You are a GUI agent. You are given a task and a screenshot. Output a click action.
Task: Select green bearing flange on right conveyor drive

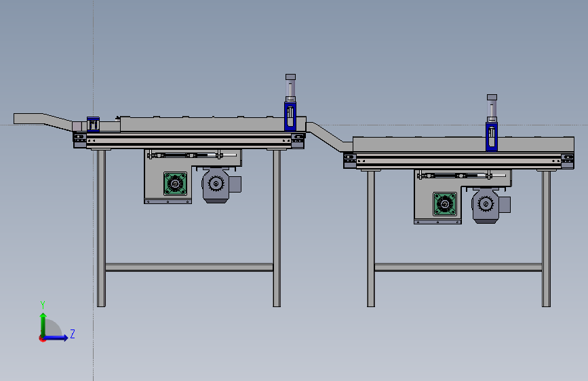click(445, 204)
